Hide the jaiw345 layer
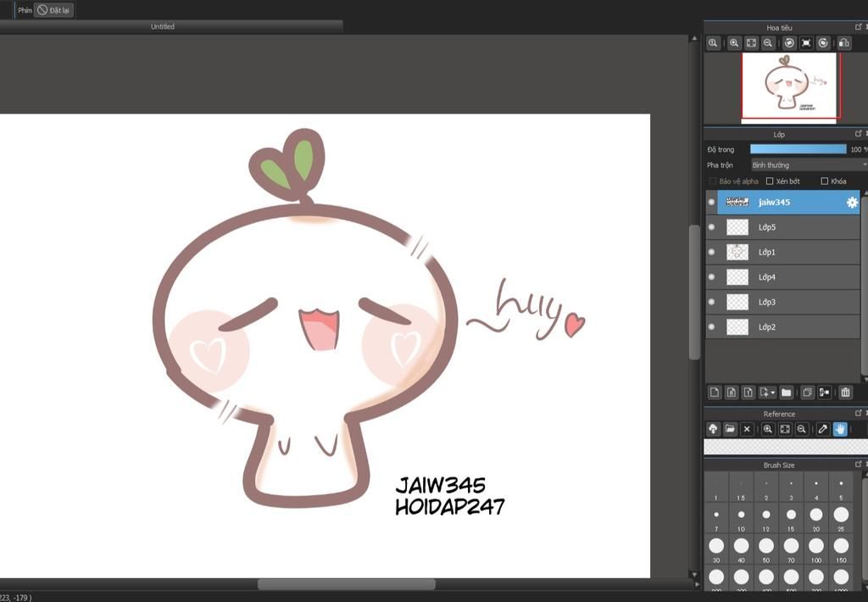This screenshot has height=602, width=868. (711, 202)
